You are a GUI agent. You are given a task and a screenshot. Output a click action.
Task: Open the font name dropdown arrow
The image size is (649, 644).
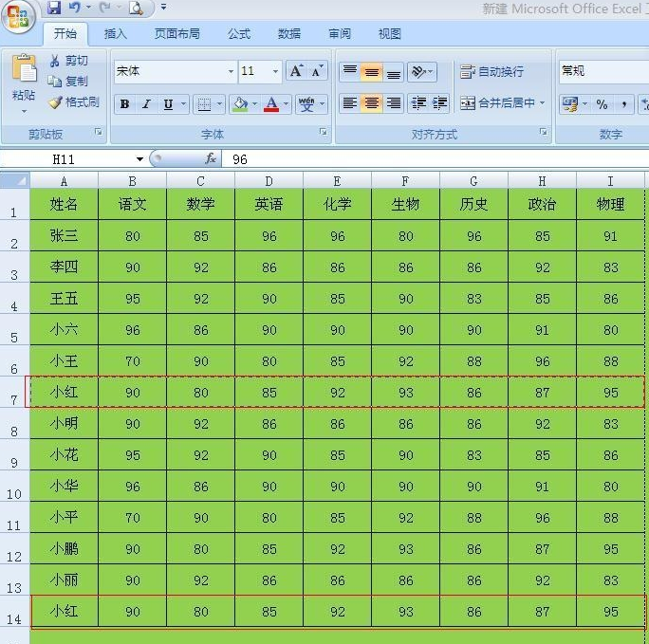point(231,71)
